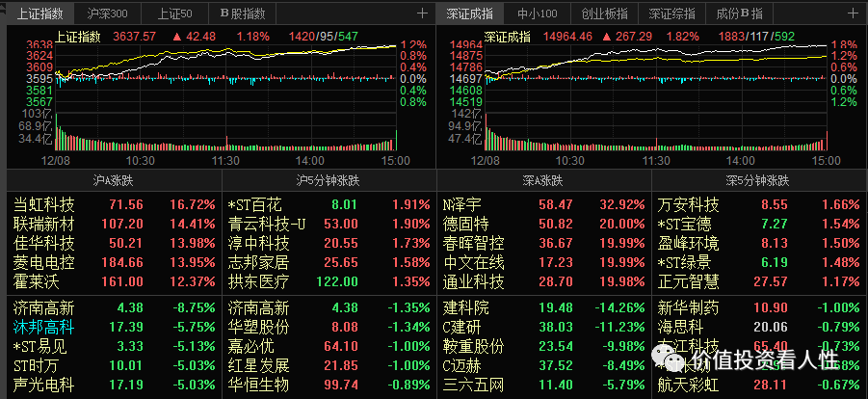Click the 1883/117/592 advance-decline count
This screenshot has height=399, width=868.
756,38
